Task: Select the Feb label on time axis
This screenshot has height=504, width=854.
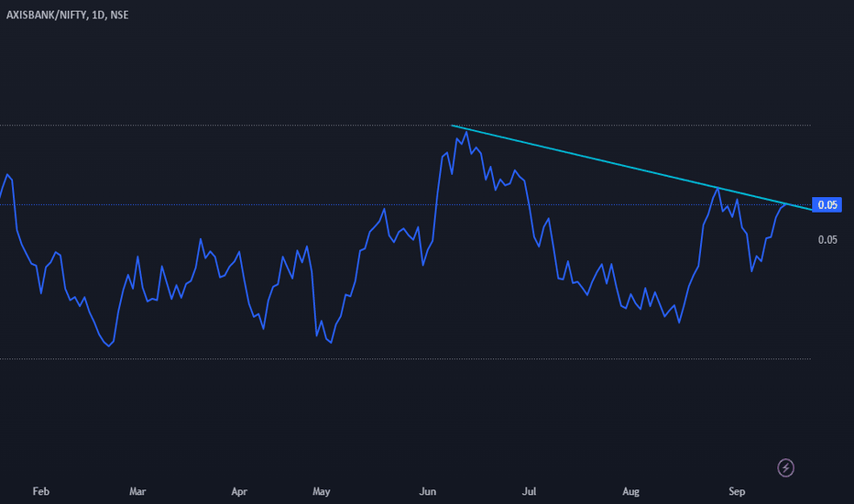Action: [41, 491]
